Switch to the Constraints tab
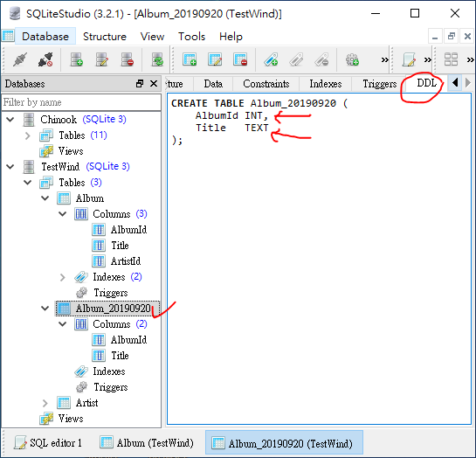476x458 pixels. pyautogui.click(x=266, y=84)
